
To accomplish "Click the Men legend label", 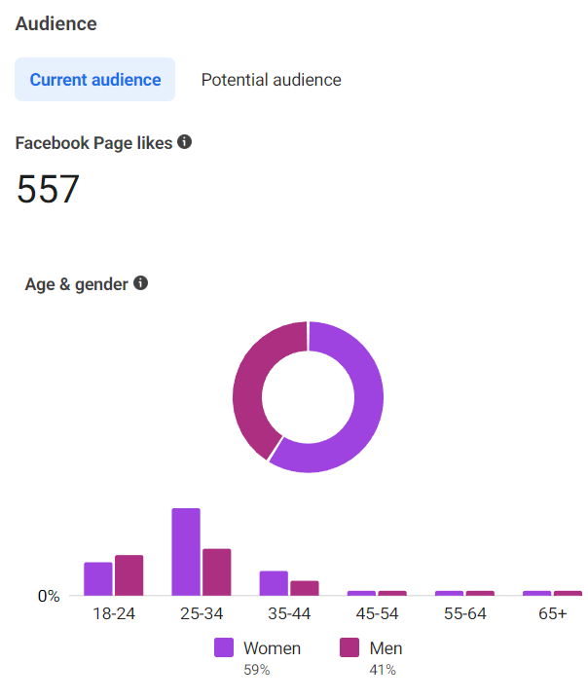I will tap(386, 648).
